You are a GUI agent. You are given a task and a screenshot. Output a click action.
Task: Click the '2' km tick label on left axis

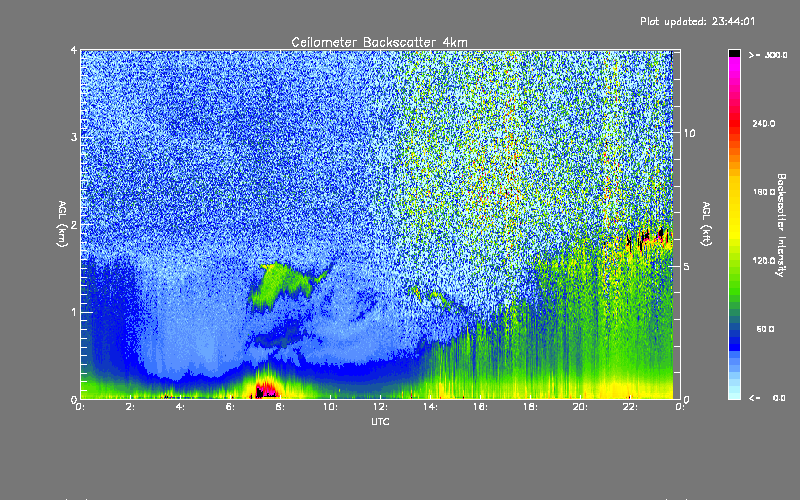tap(74, 225)
